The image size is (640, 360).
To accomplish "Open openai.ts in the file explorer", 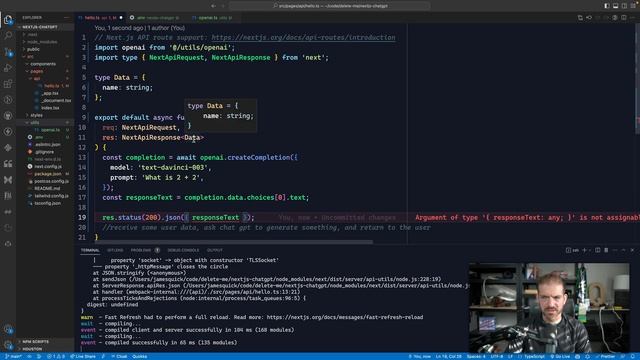I will 45,130.
